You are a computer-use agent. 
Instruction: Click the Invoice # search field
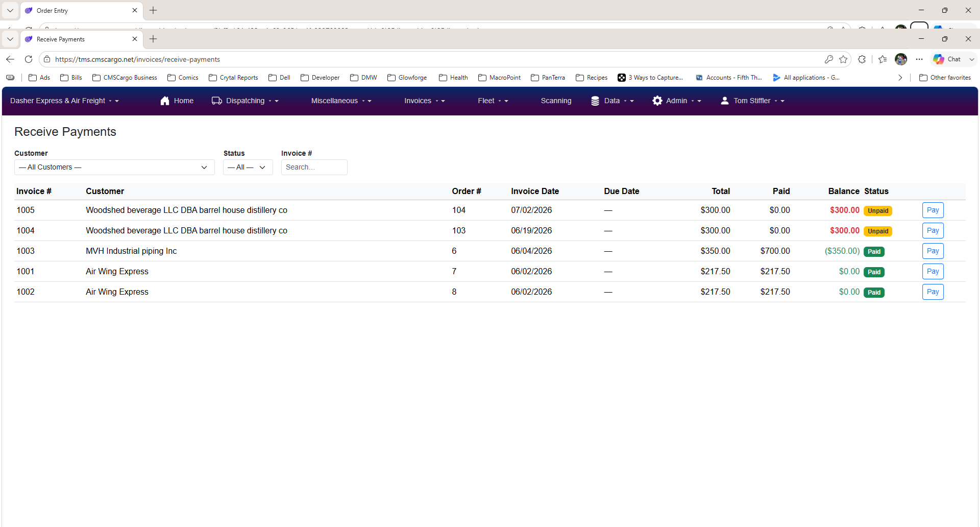[x=314, y=167]
